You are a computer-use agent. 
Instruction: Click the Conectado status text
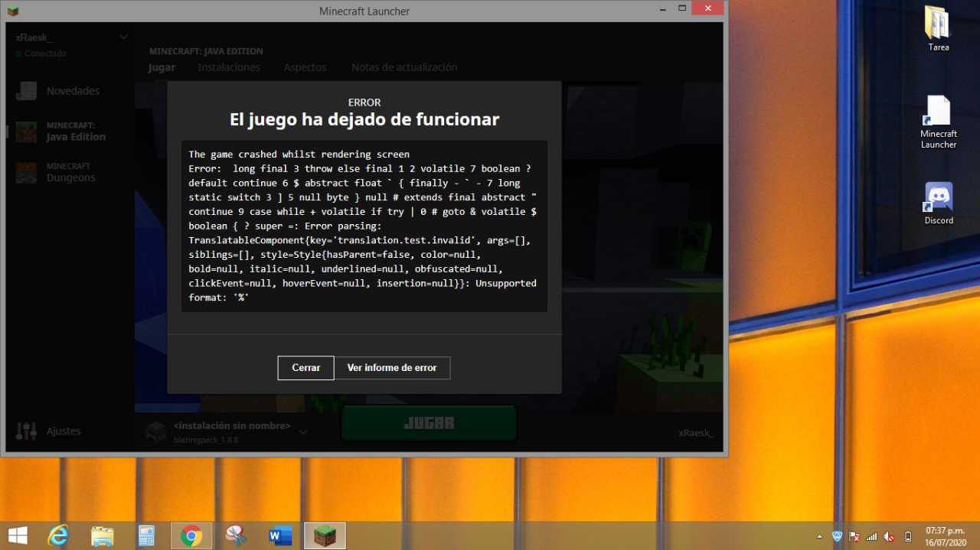[x=45, y=54]
